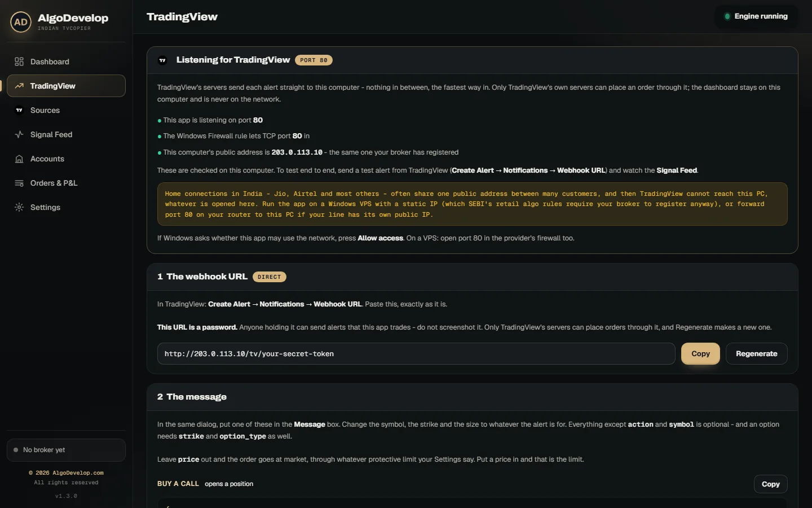The height and width of the screenshot is (508, 812).
Task: Click the Orders & P&L list icon
Action: (19, 183)
